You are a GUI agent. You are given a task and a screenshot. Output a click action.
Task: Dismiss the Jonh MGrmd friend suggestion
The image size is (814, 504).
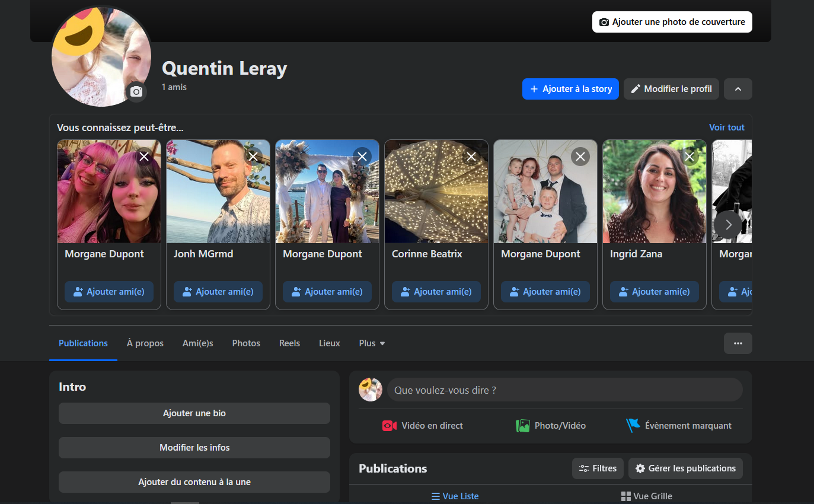[x=253, y=157]
